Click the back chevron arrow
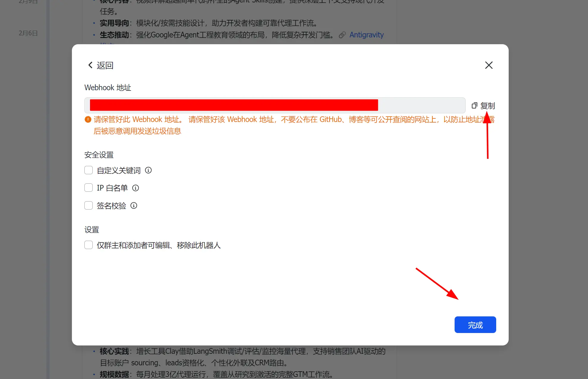The width and height of the screenshot is (588, 379). click(x=90, y=65)
